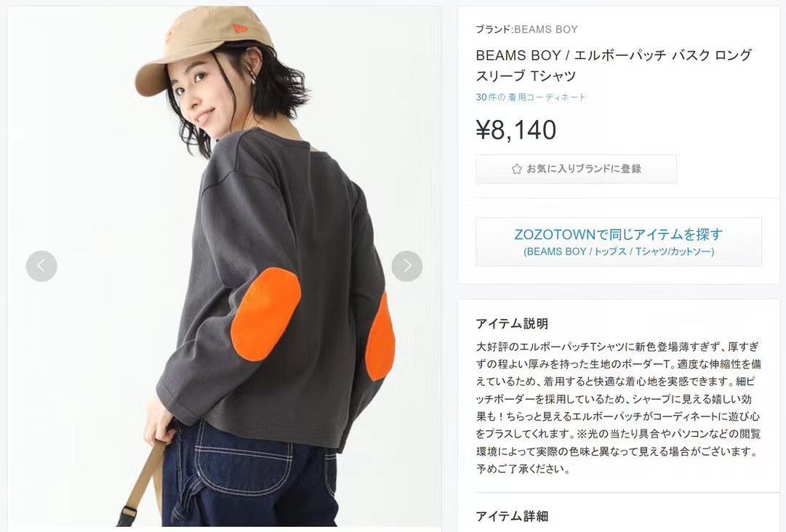Viewport: 786px width, 532px height.
Task: Find the same item on ZOZOTOWN
Action: (619, 242)
